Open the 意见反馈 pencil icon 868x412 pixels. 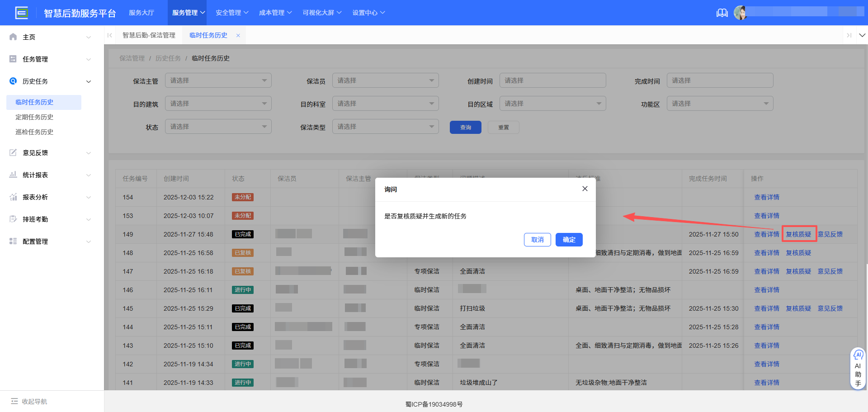(x=13, y=152)
